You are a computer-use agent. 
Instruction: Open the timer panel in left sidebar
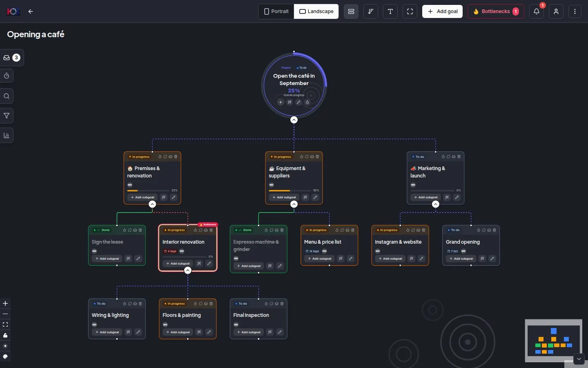click(x=7, y=76)
